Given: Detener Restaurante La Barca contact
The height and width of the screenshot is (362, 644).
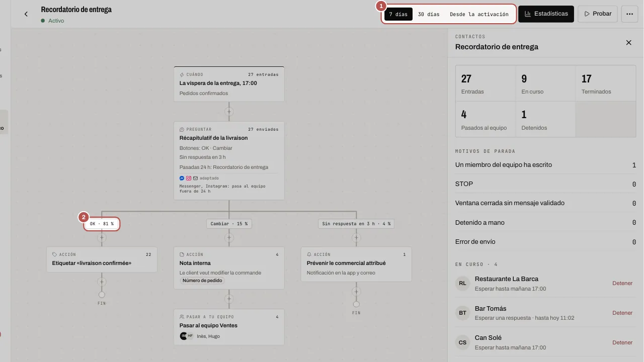Looking at the screenshot, I should [622, 283].
